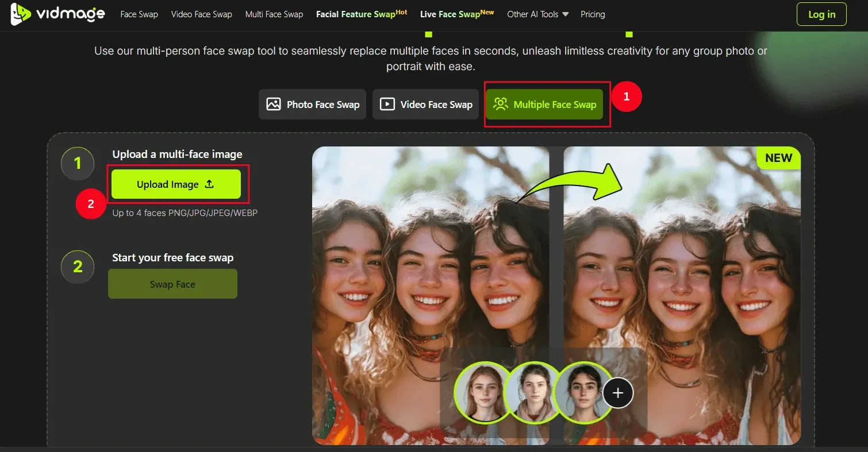Click the 'Start your free face swap' heading
This screenshot has width=868, height=452.
point(173,258)
